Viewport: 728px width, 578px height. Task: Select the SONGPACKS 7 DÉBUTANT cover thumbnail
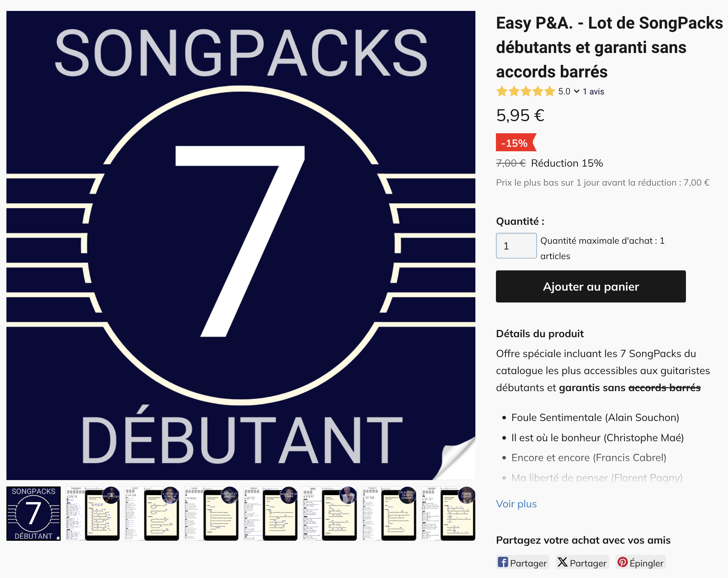pos(33,514)
